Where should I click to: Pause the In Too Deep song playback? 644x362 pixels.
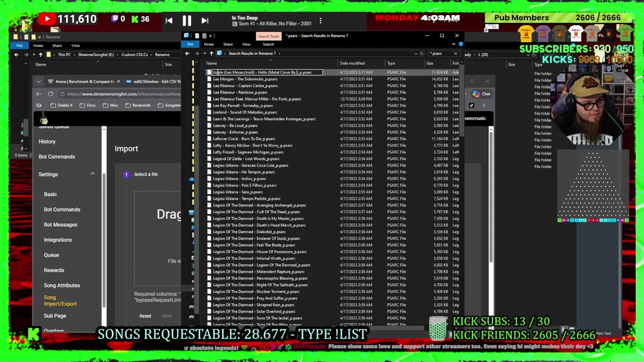point(187,21)
